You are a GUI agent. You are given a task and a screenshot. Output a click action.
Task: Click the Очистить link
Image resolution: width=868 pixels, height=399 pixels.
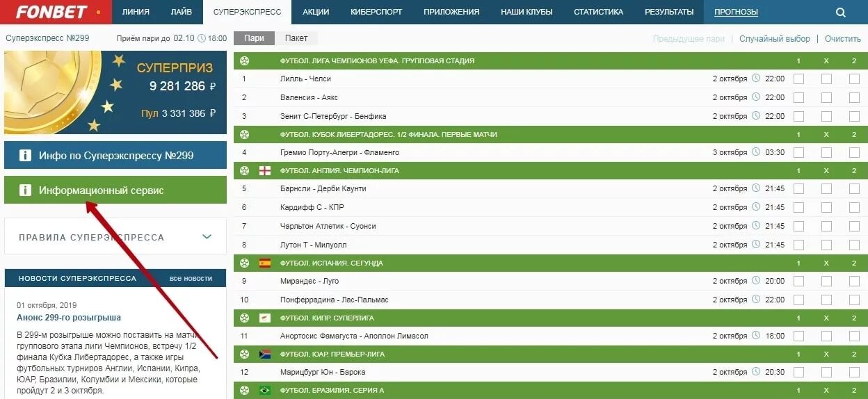843,39
